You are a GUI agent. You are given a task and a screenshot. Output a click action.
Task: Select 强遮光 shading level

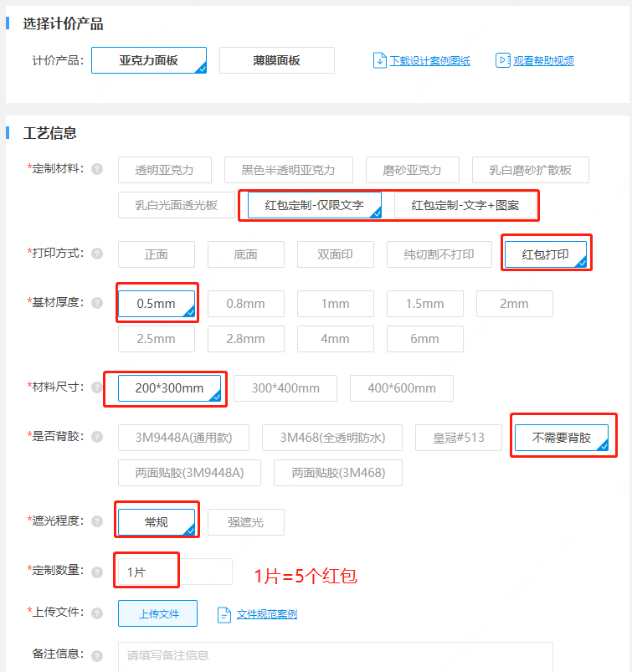(x=246, y=522)
